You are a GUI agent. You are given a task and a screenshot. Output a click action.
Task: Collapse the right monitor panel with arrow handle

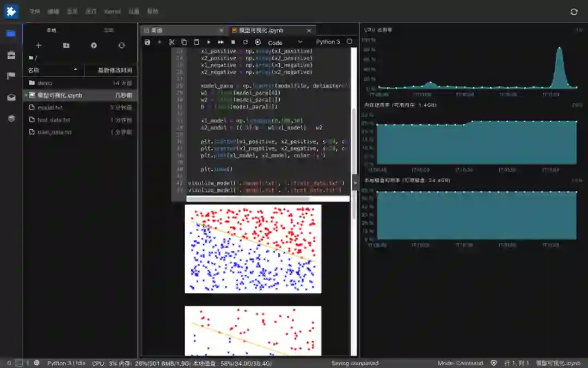(x=355, y=183)
